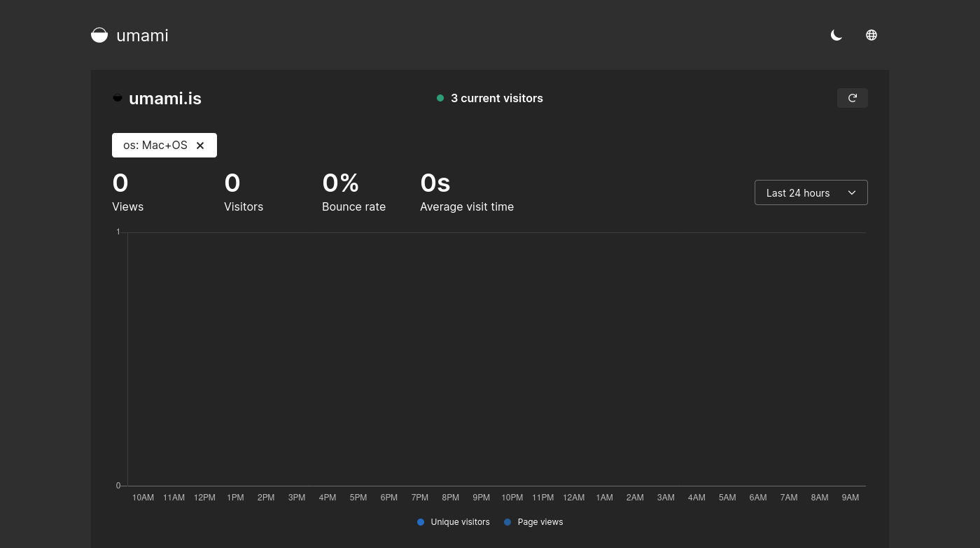Viewport: 980px width, 548px height.
Task: Toggle dark mode with the moon icon
Action: [x=836, y=35]
